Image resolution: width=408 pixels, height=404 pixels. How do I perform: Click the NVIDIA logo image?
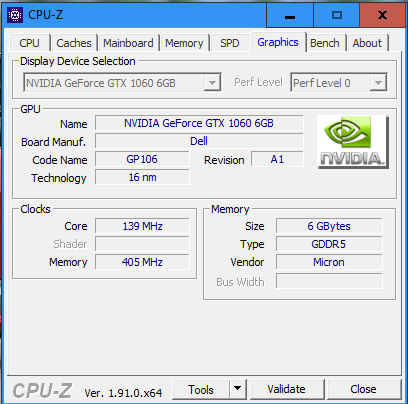click(353, 142)
